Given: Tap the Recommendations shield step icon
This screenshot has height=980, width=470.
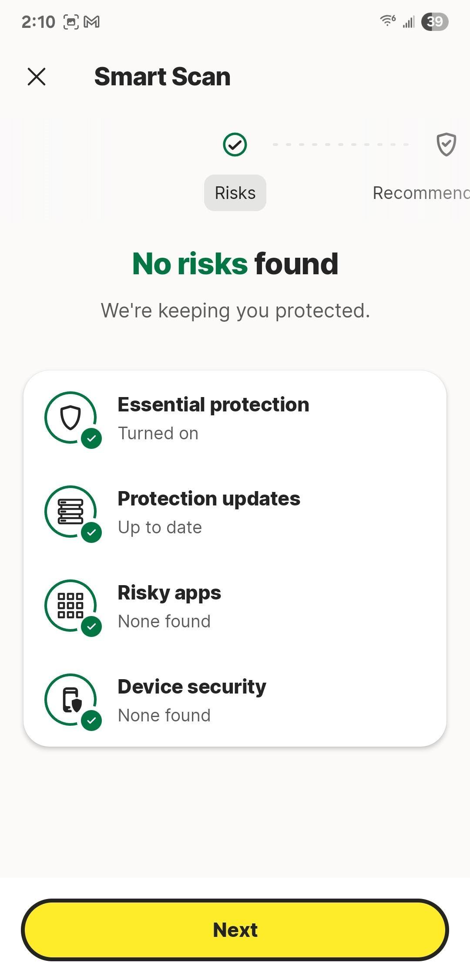Looking at the screenshot, I should [446, 145].
